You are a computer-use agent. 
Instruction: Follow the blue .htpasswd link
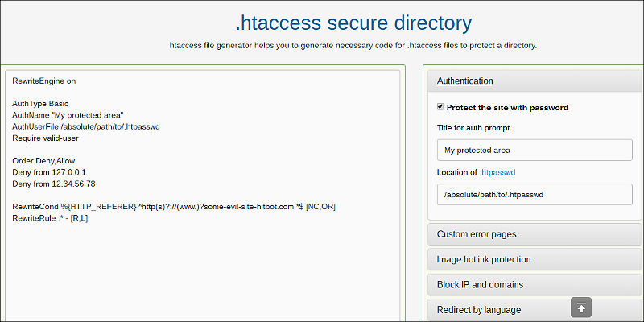pos(497,172)
